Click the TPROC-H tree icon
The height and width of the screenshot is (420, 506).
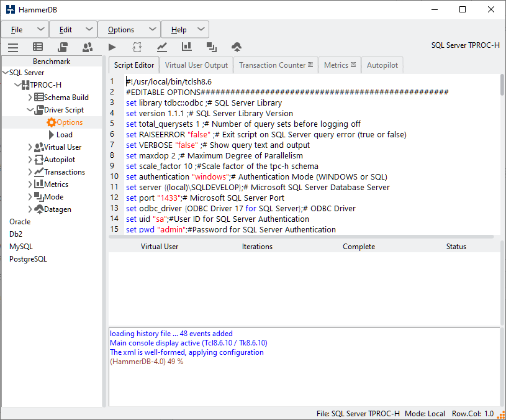pos(25,85)
